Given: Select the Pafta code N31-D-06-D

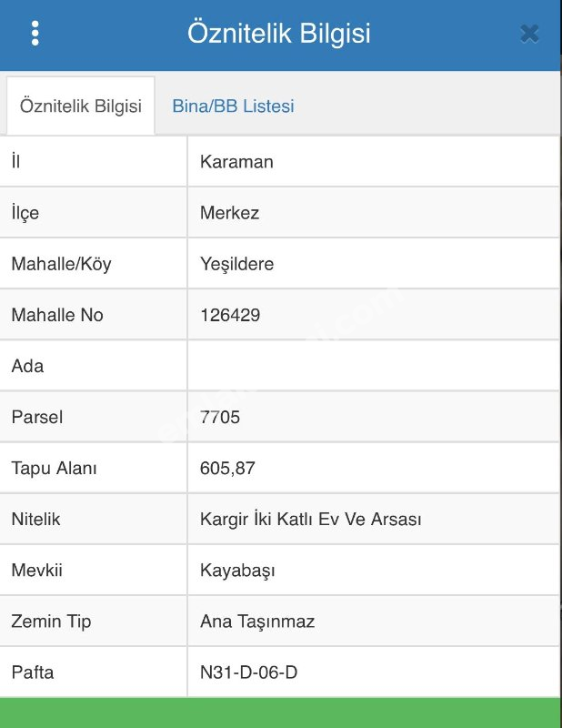Looking at the screenshot, I should (x=249, y=672).
